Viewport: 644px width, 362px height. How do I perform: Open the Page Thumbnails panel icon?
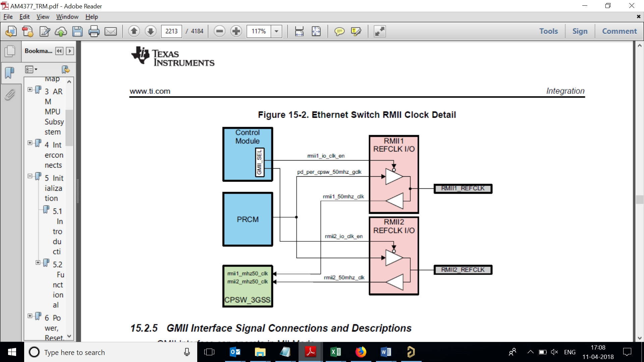click(x=10, y=51)
